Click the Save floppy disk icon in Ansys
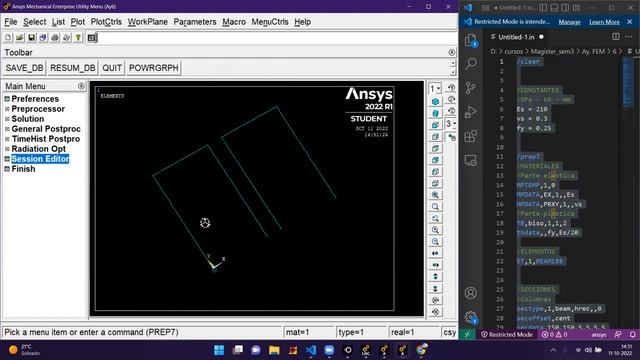Image resolution: width=640 pixels, height=360 pixels. click(x=31, y=38)
